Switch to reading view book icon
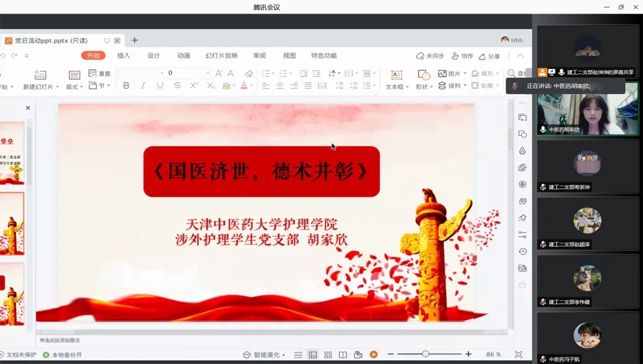This screenshot has width=643, height=364. pos(343,354)
